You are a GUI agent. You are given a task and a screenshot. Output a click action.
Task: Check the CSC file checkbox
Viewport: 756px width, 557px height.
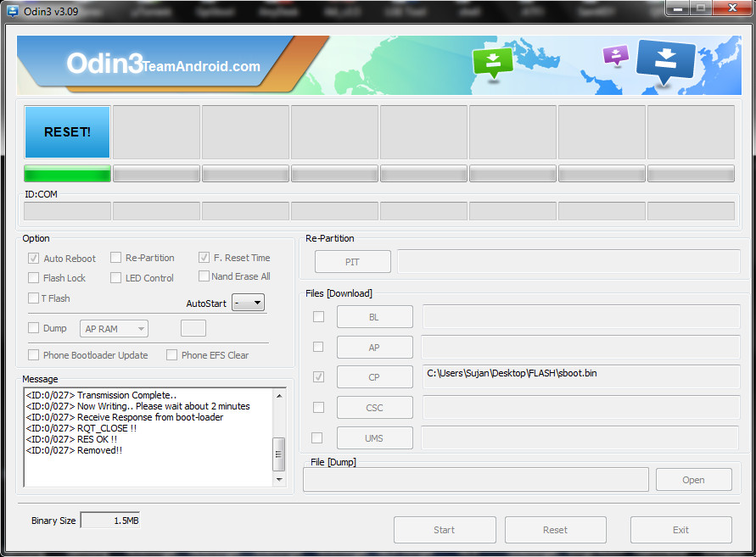(x=319, y=408)
